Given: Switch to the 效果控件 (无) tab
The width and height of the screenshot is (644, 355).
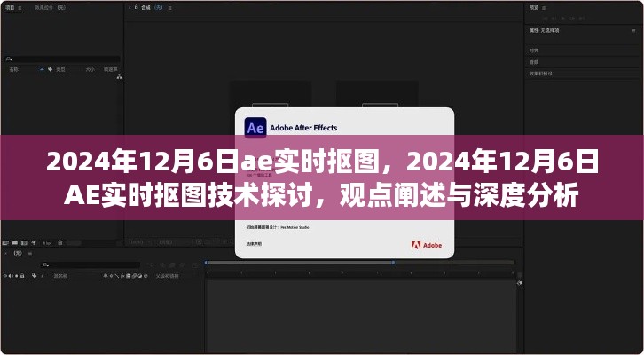Looking at the screenshot, I should click(50, 7).
